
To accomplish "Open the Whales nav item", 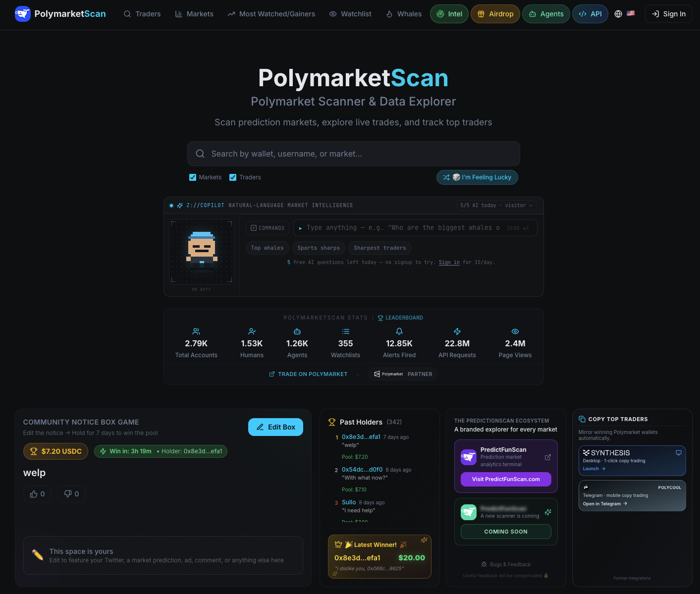I will pyautogui.click(x=404, y=14).
